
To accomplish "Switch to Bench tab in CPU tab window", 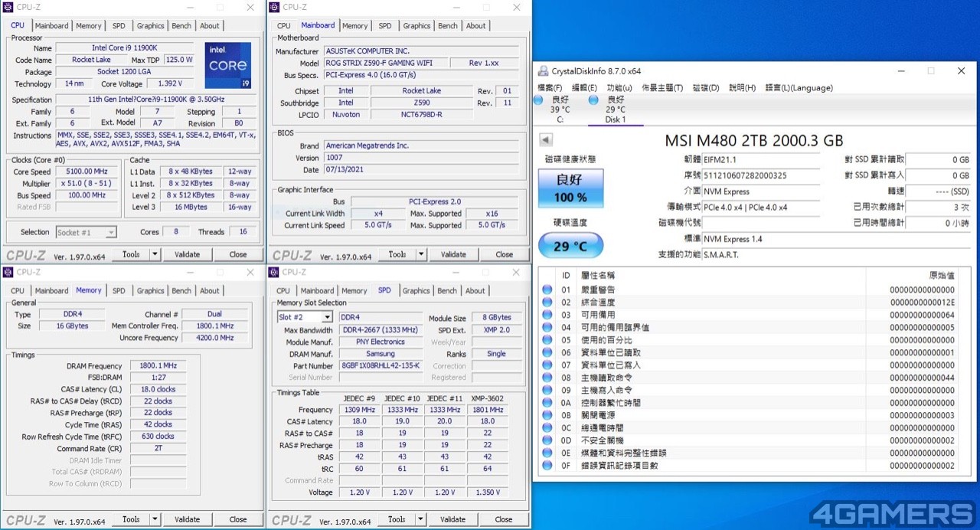I will 181,25.
